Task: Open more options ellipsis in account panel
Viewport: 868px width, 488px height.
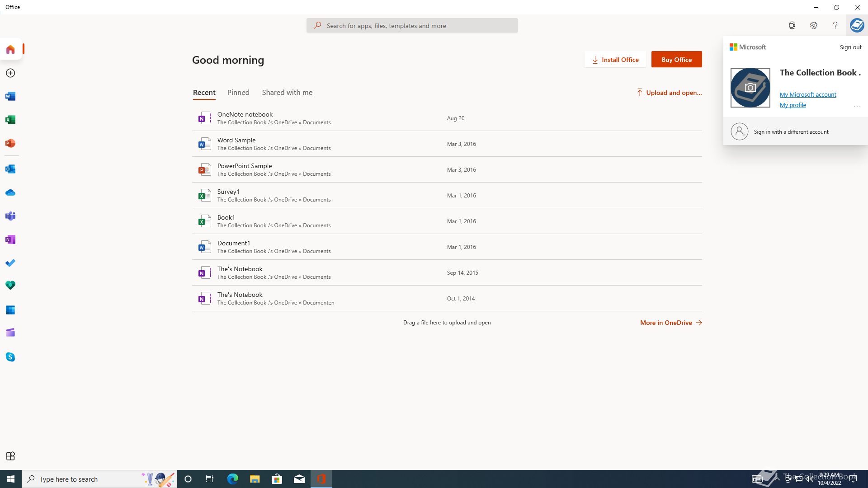Action: click(x=857, y=106)
